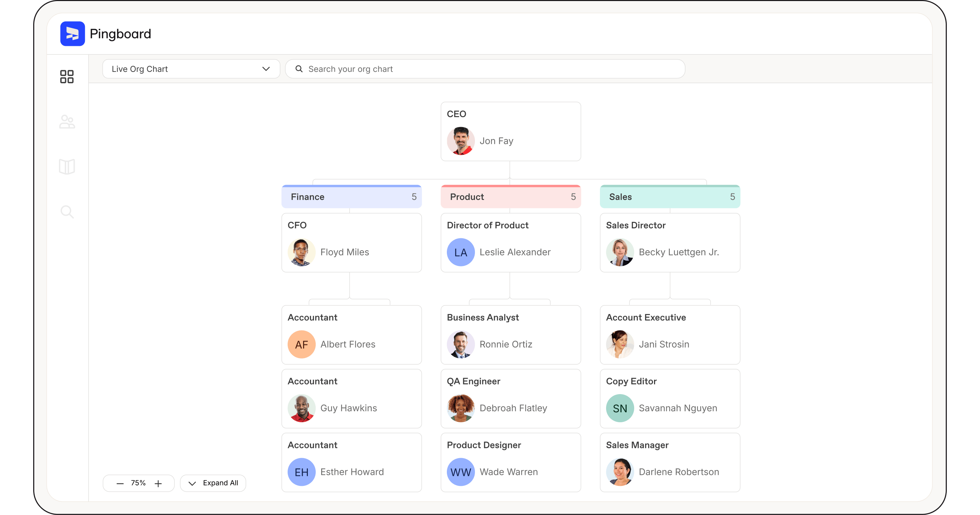Click the Pingboard logo icon
Screen dimensions: 980x515
pyautogui.click(x=72, y=34)
